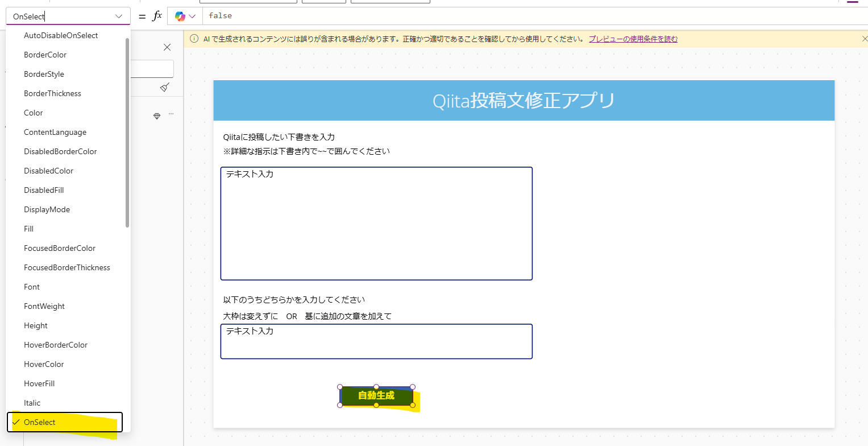The width and height of the screenshot is (868, 446).
Task: Close the tree view side panel
Action: click(x=167, y=47)
